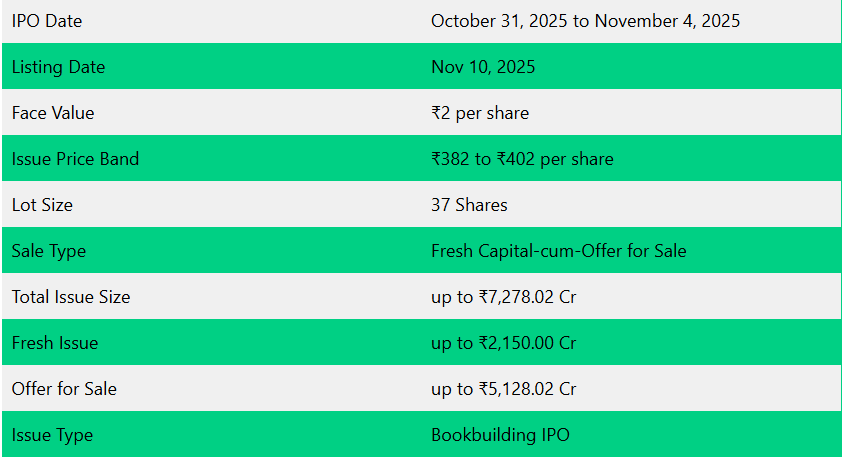This screenshot has width=842, height=457.
Task: Select the up to ₹5,128.02 Cr value
Action: (503, 389)
